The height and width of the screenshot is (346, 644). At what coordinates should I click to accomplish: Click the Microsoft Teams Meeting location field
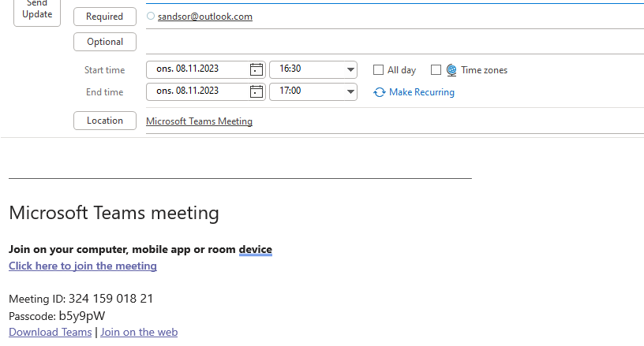point(200,121)
